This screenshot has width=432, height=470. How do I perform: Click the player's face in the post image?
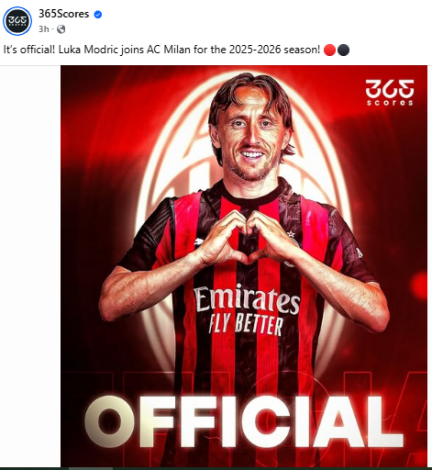pyautogui.click(x=251, y=138)
